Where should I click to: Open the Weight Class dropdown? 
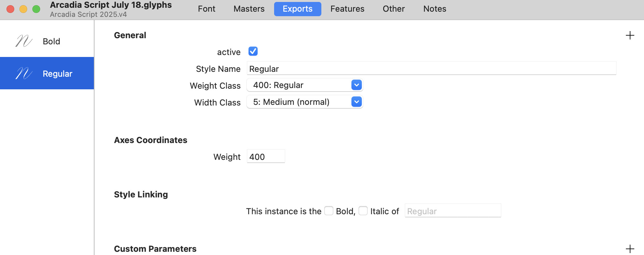tap(305, 85)
